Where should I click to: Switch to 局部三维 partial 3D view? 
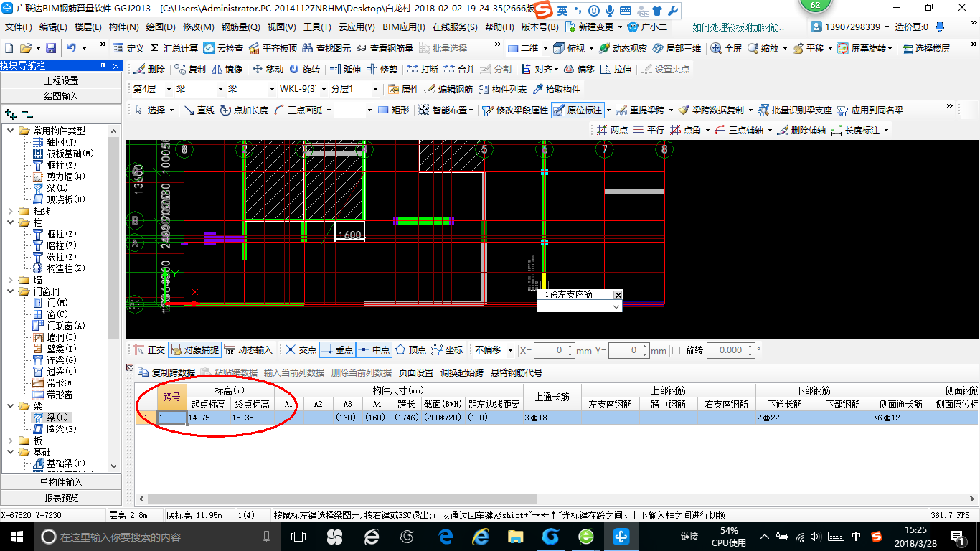(x=677, y=48)
